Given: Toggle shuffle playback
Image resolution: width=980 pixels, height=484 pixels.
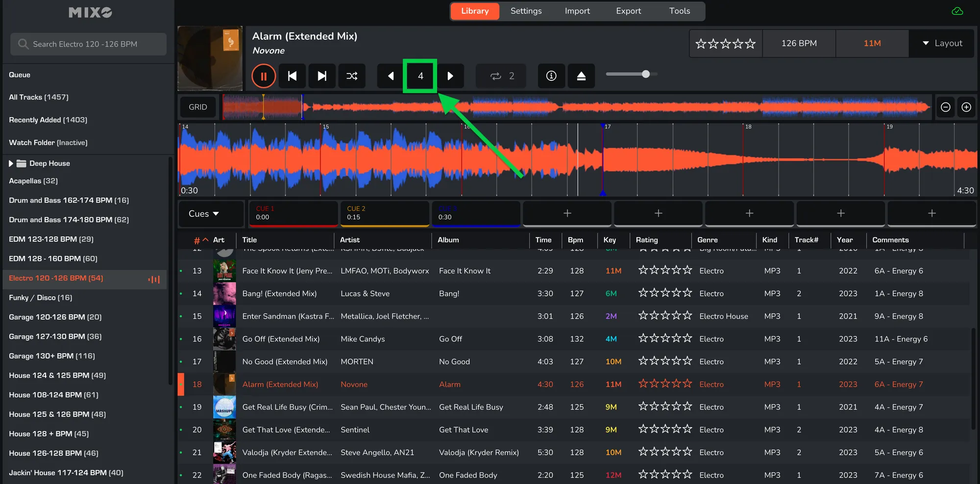Looking at the screenshot, I should (x=352, y=76).
